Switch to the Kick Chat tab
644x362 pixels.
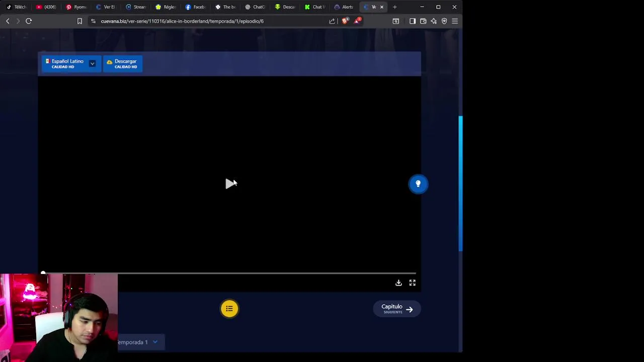(315, 7)
